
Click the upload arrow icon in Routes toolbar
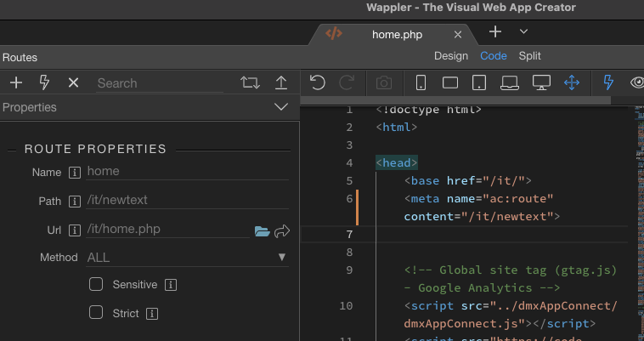click(281, 82)
